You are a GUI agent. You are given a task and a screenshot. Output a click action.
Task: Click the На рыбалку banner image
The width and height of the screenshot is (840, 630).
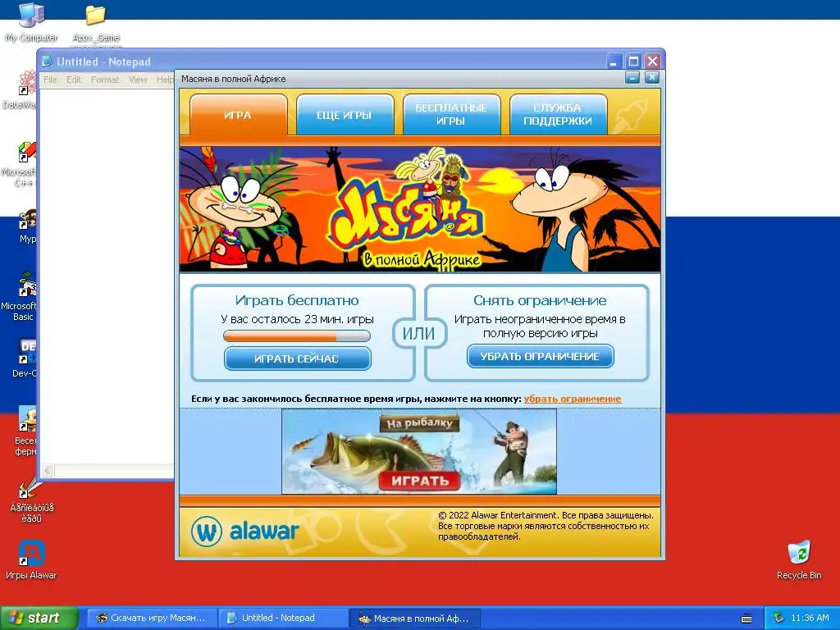tap(419, 451)
